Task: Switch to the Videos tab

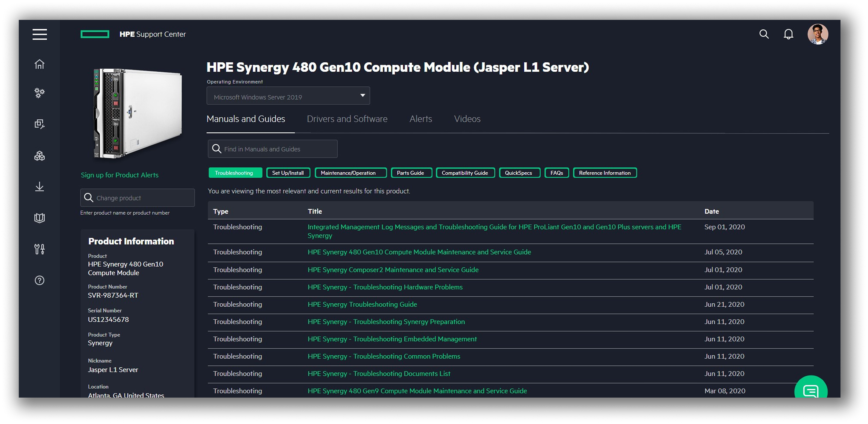Action: point(467,119)
